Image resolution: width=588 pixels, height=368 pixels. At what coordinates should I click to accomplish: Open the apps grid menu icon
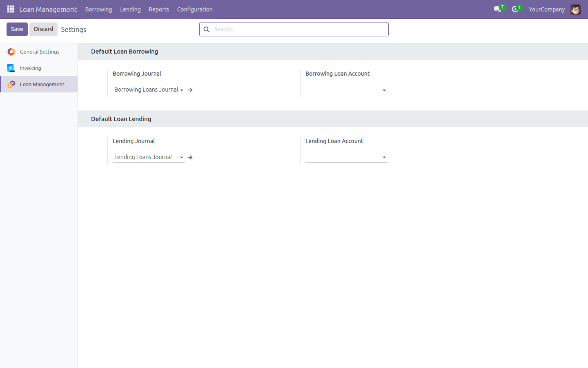click(x=11, y=9)
